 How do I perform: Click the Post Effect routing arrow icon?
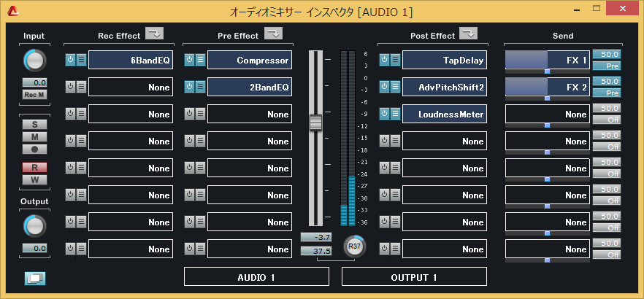point(468,34)
